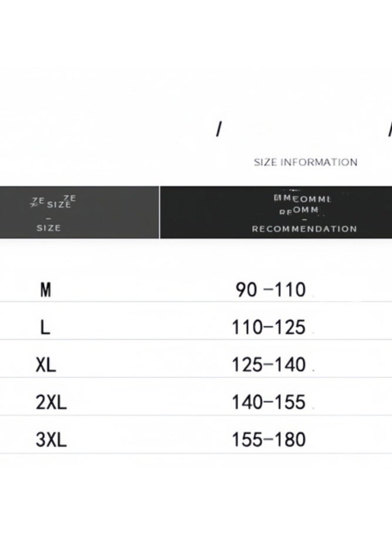
Task: Select the 155-180 recommendation value
Action: tap(269, 440)
